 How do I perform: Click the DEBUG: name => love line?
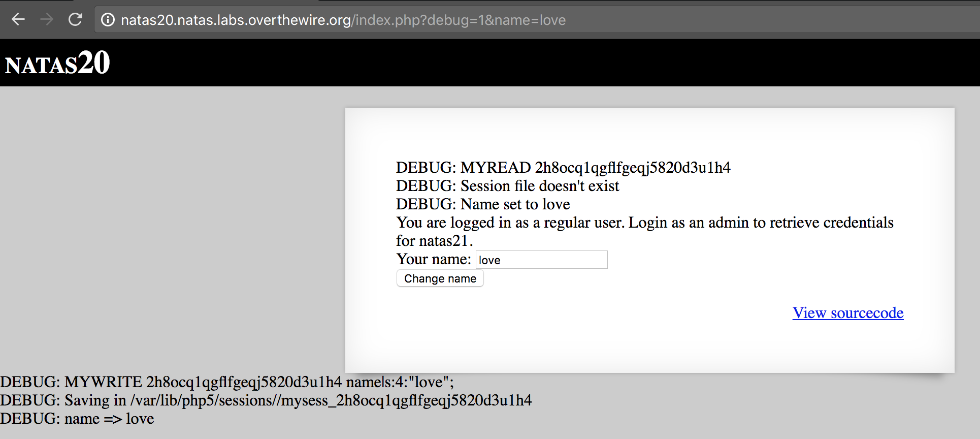click(77, 419)
